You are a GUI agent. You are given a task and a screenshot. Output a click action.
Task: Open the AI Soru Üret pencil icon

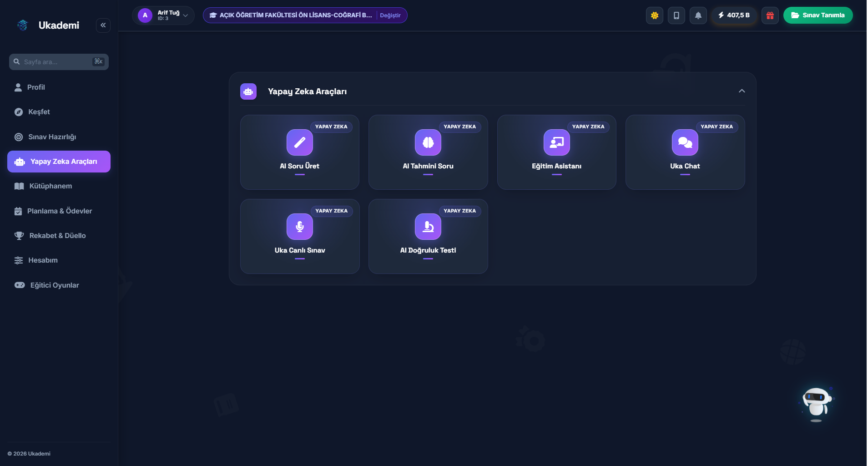[x=300, y=142]
